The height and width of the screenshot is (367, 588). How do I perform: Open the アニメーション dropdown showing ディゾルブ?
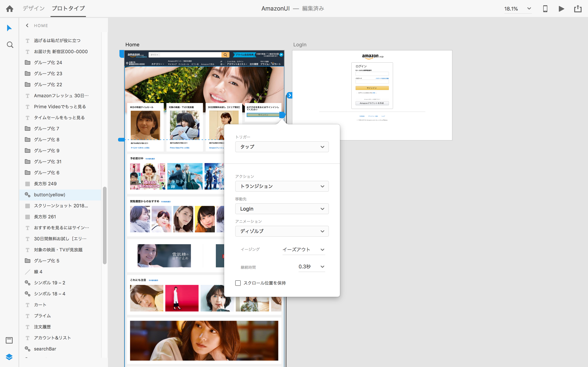point(282,231)
